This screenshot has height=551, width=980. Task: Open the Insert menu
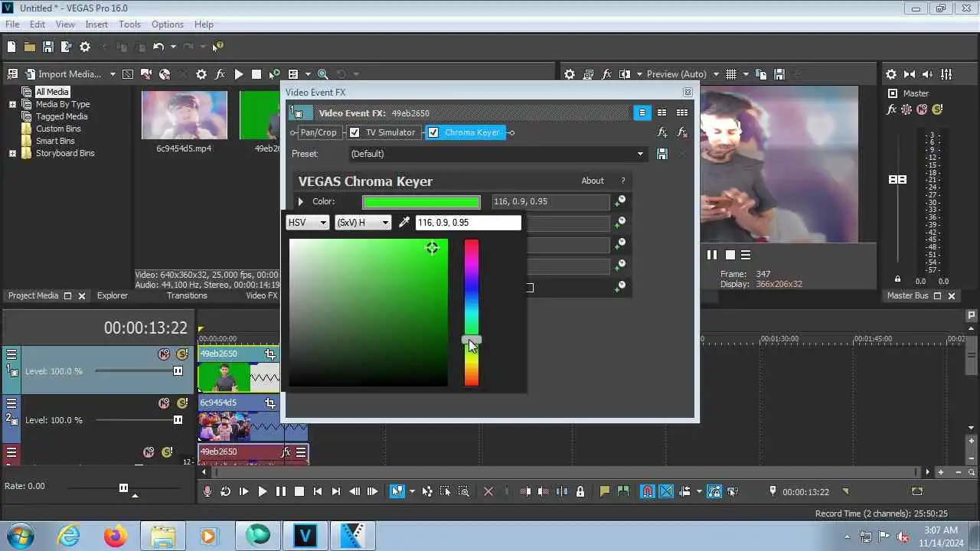pyautogui.click(x=96, y=24)
